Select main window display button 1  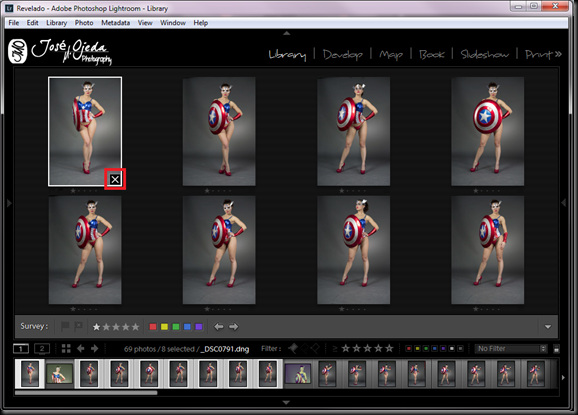[21, 348]
